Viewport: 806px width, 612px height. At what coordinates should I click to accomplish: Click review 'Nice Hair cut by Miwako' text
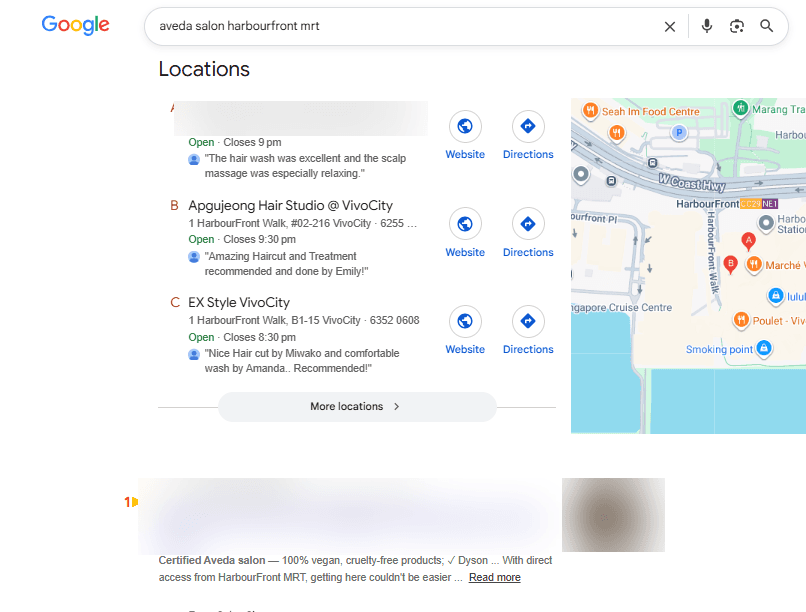pos(302,361)
